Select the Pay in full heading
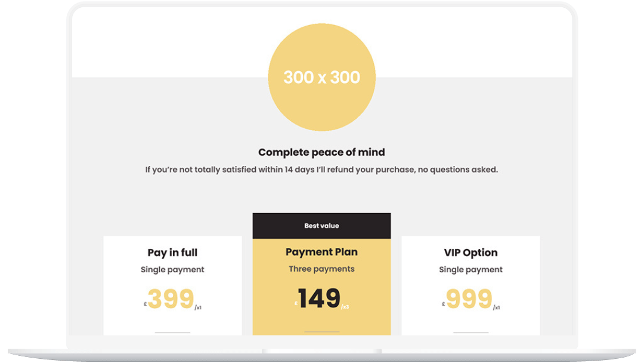Screen dimensions: 644x363 pos(172,253)
